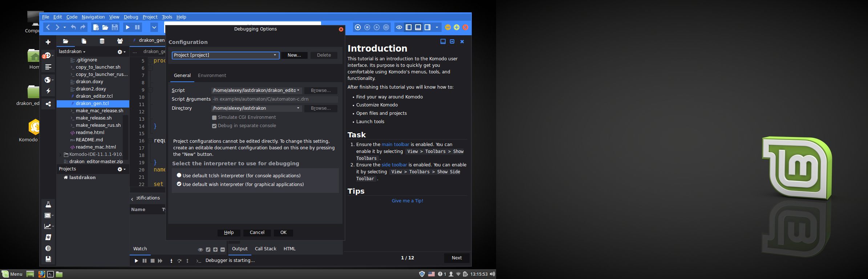Toggle the bottom pane visibility
The image size is (868, 279).
click(x=418, y=27)
